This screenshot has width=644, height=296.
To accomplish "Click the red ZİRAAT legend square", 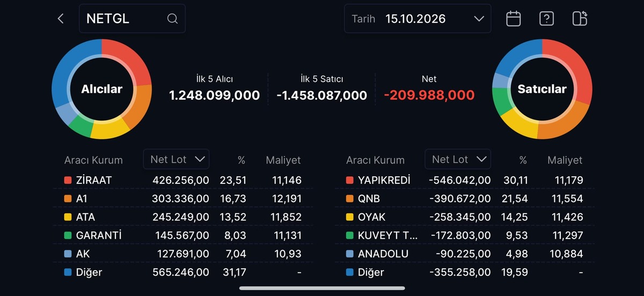I will pos(68,180).
